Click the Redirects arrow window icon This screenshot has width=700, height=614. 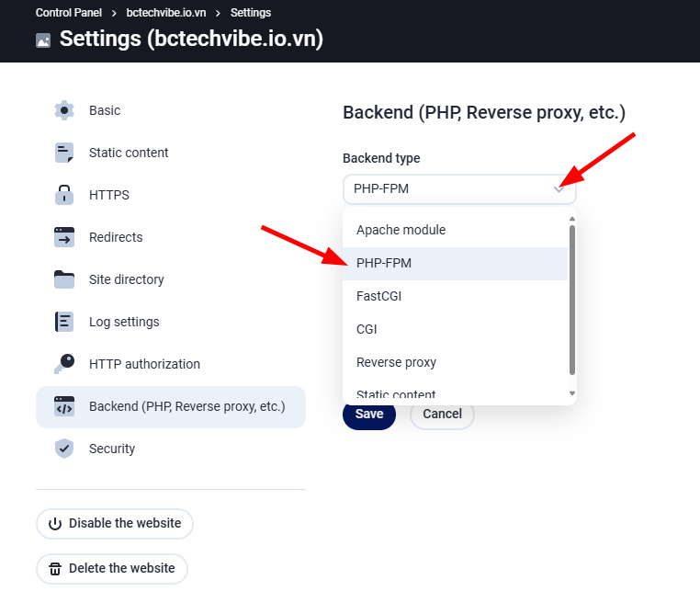click(x=63, y=237)
